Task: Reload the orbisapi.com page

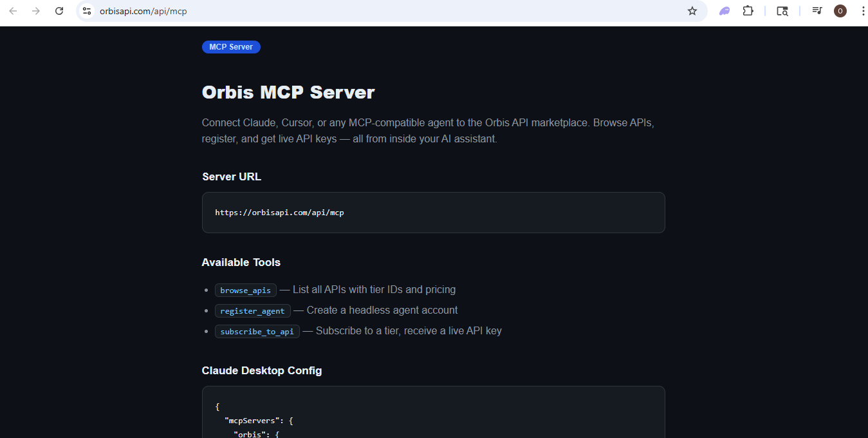Action: (59, 10)
